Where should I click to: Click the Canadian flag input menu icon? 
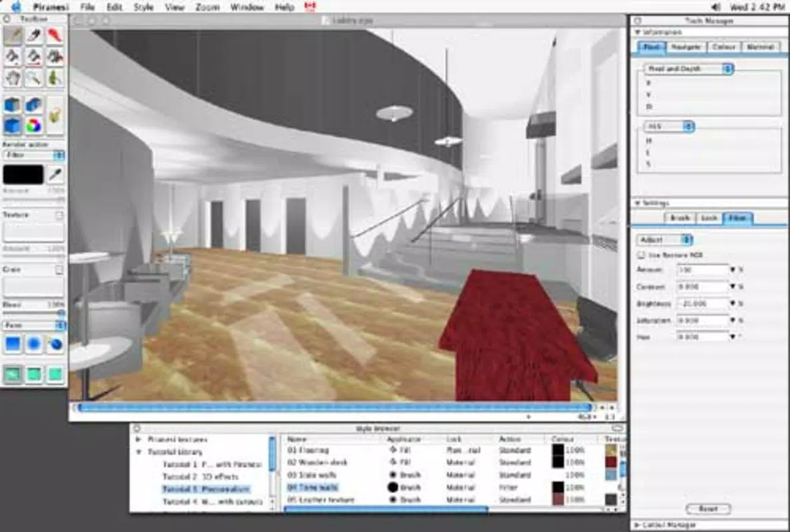pyautogui.click(x=310, y=7)
